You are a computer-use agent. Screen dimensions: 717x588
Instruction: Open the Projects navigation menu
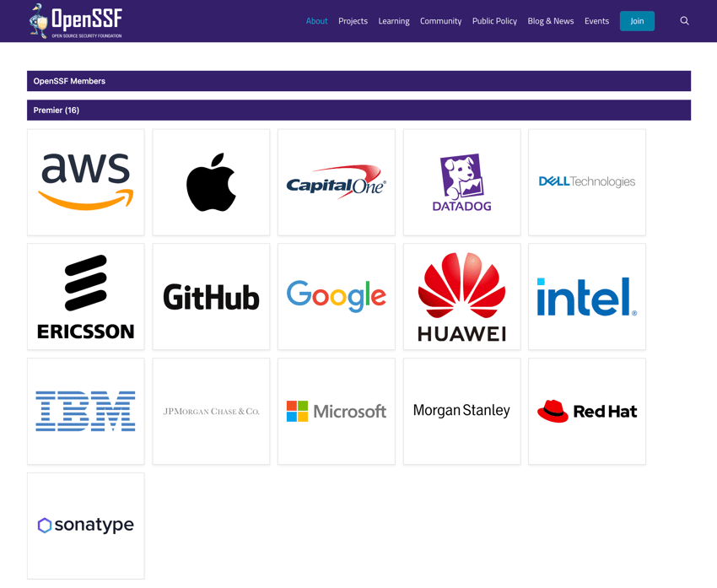pos(353,21)
